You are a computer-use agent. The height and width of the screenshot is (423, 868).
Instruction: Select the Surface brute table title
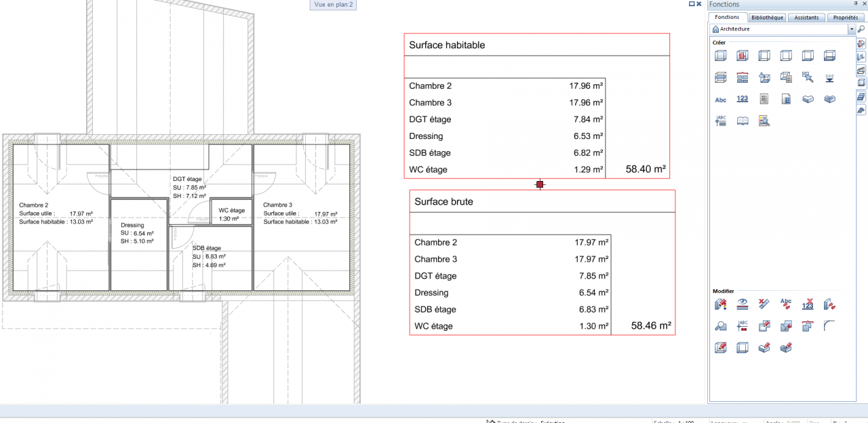444,202
